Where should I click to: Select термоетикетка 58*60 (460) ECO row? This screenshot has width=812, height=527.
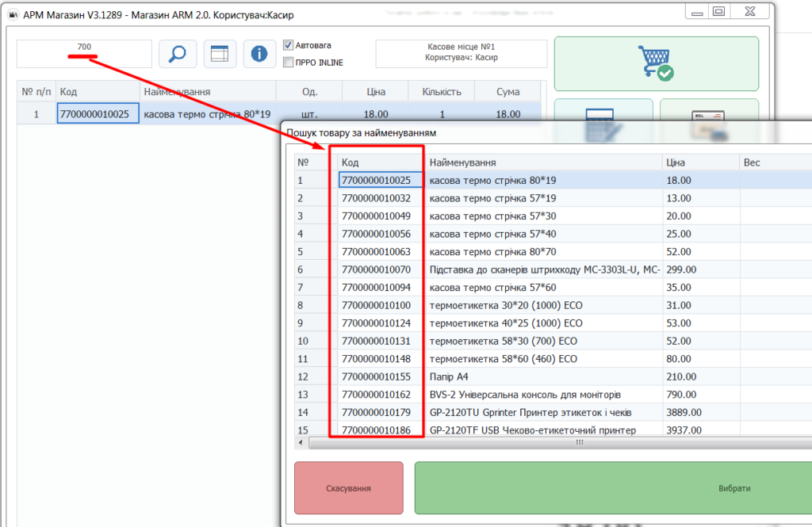553,359
